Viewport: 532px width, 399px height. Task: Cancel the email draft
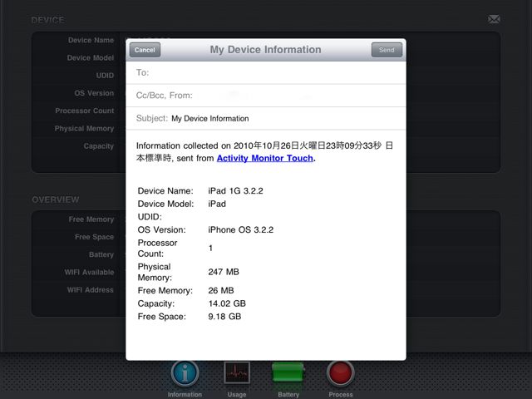[145, 50]
